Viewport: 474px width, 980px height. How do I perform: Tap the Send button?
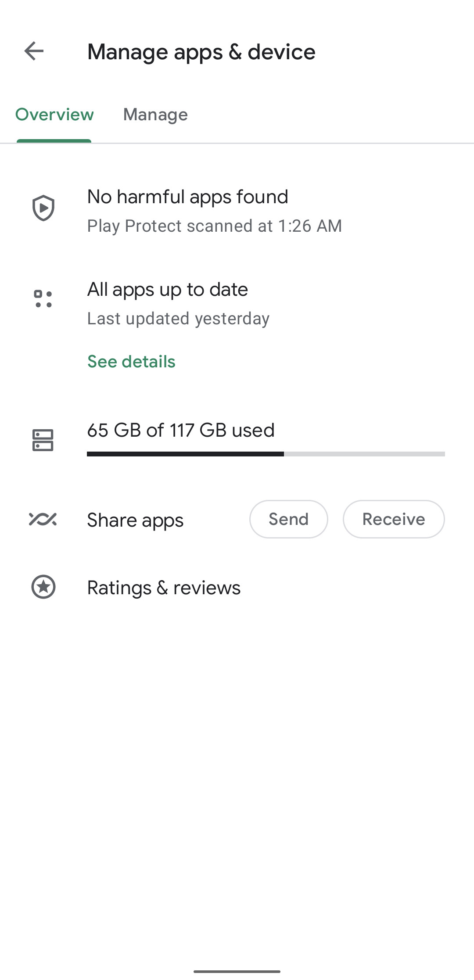(x=289, y=519)
